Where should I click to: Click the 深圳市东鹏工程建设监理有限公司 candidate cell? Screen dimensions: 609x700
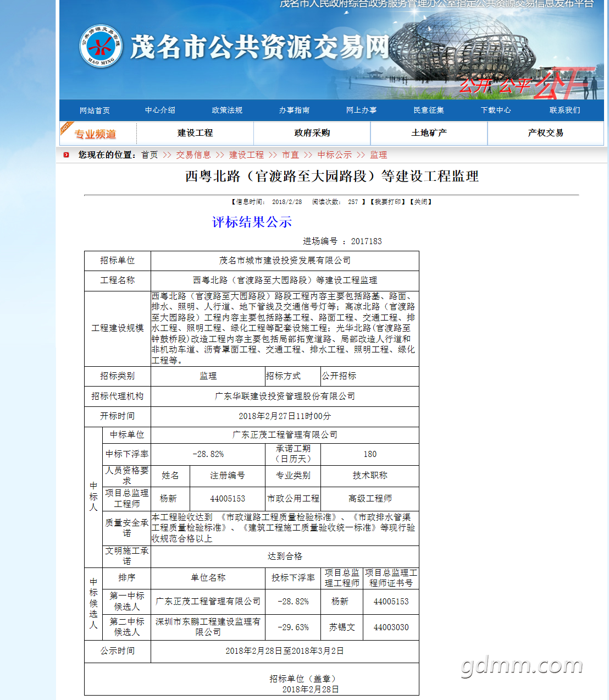[208, 627]
